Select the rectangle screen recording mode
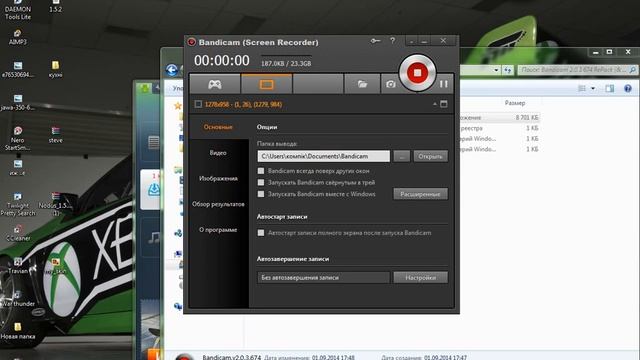 tap(267, 84)
